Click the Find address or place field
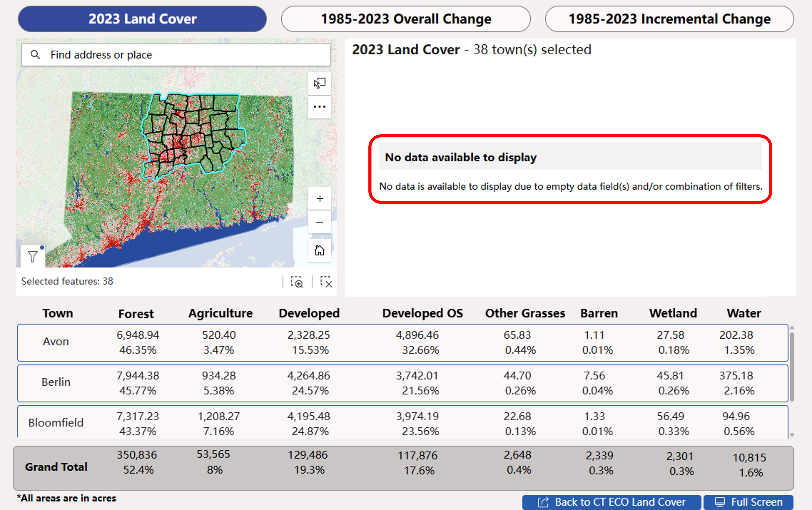812x510 pixels. [176, 55]
